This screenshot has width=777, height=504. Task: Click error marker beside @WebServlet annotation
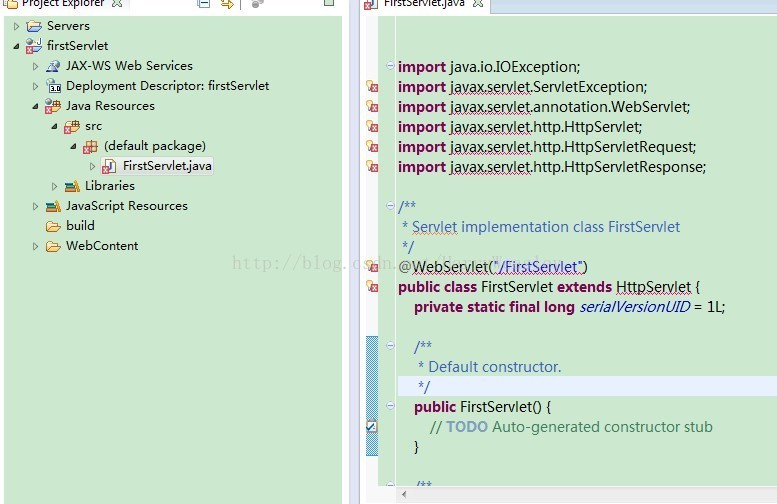(x=372, y=267)
